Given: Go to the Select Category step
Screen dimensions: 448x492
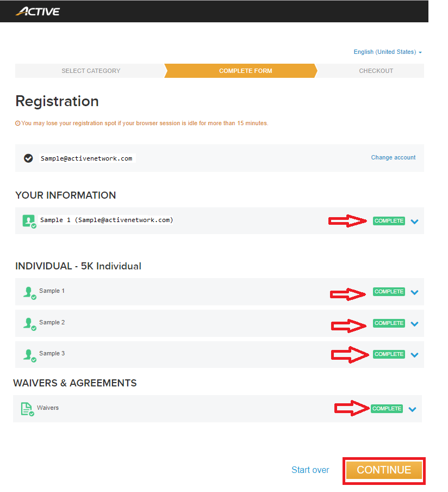Looking at the screenshot, I should tap(91, 71).
